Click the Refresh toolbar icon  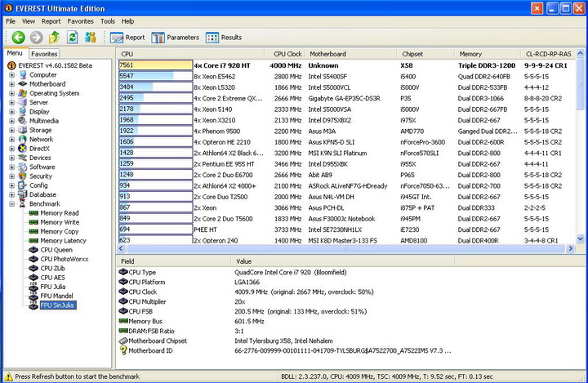(73, 37)
